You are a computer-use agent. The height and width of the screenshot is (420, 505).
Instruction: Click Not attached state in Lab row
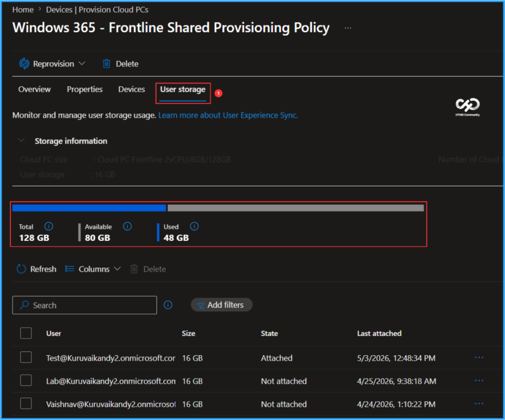[x=284, y=382]
